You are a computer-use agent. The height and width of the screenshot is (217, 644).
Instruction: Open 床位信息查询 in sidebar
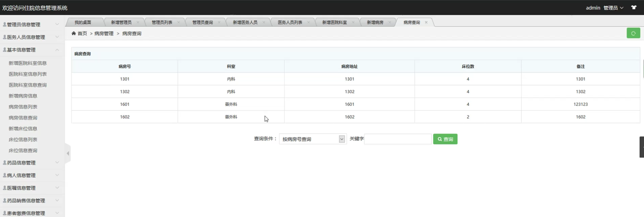tap(23, 150)
